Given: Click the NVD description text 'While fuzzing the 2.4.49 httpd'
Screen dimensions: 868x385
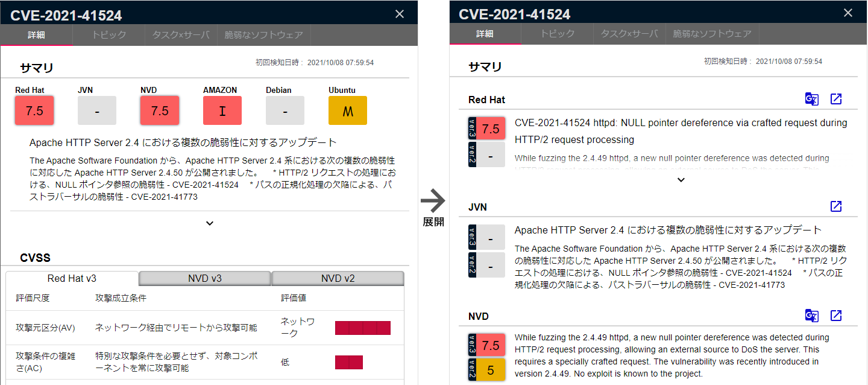Looking at the screenshot, I should 671,355.
